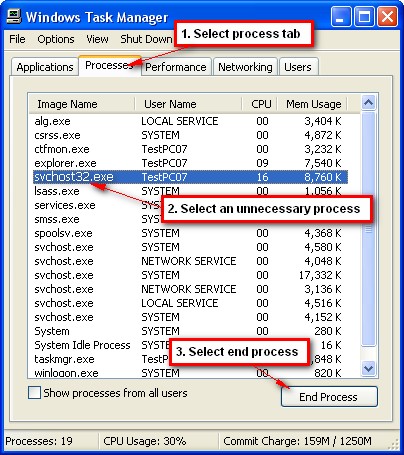Viewport: 404px width, 455px height.
Task: Close the Task Manager window
Action: (387, 16)
